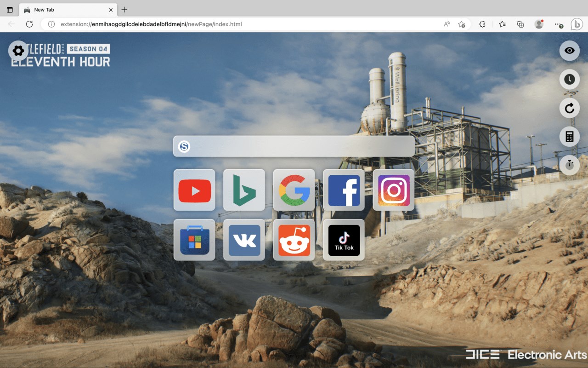The width and height of the screenshot is (588, 368).
Task: Open the clock widget button
Action: [570, 79]
